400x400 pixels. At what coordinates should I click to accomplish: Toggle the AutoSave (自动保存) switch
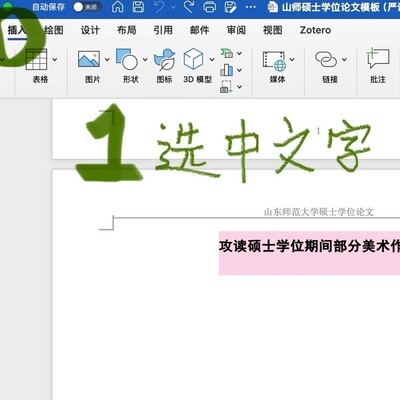[x=87, y=7]
